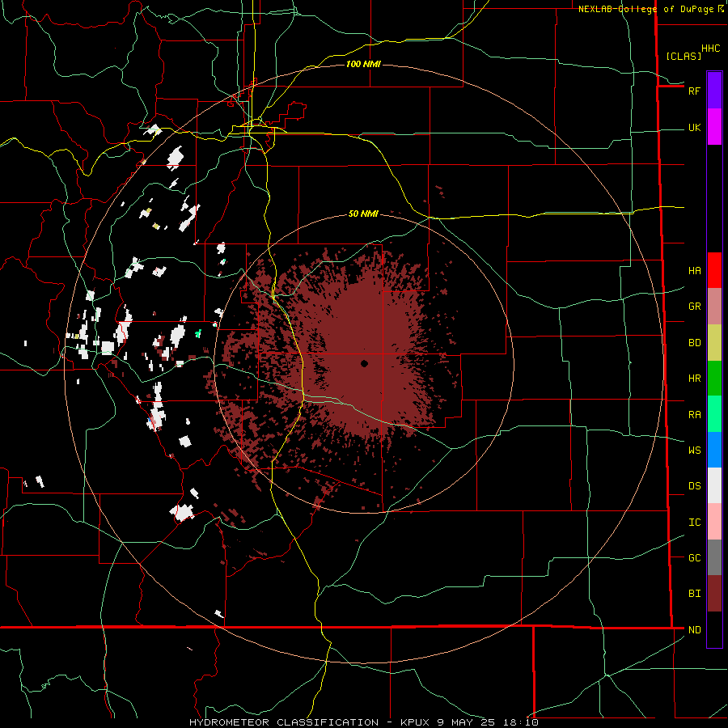Click the RA legend label

click(694, 415)
